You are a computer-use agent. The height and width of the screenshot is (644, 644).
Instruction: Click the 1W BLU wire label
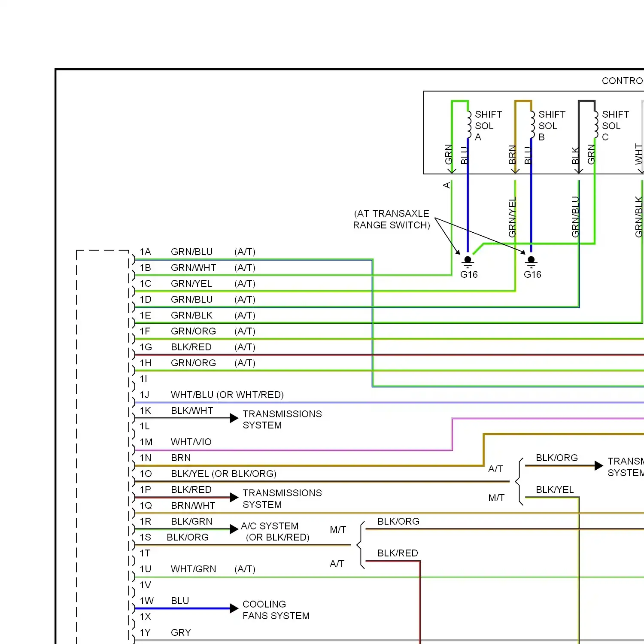pyautogui.click(x=180, y=601)
